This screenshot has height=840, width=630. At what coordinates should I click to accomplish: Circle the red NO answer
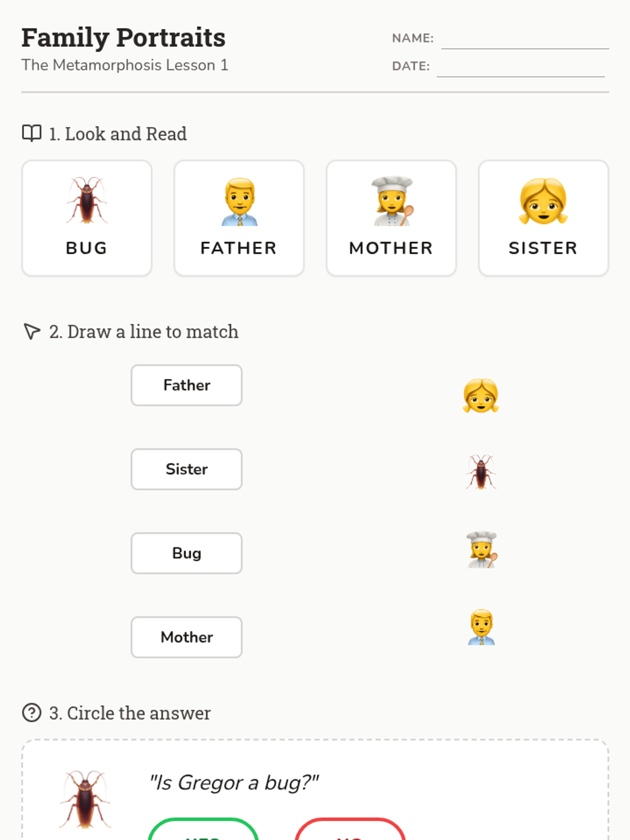click(350, 829)
